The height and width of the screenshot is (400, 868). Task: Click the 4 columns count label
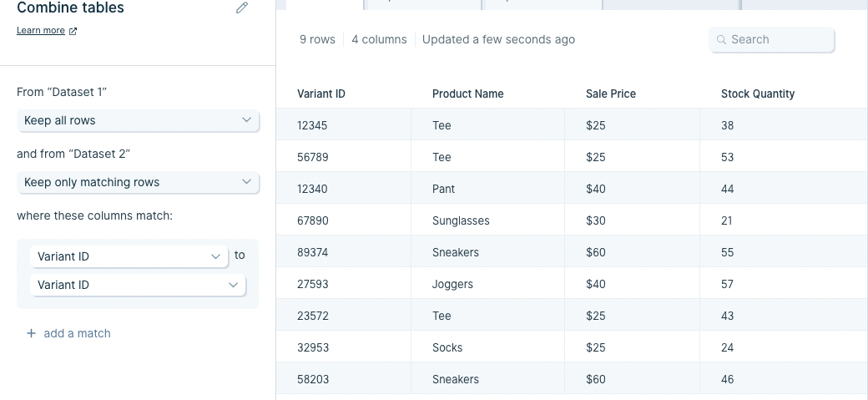pyautogui.click(x=379, y=39)
